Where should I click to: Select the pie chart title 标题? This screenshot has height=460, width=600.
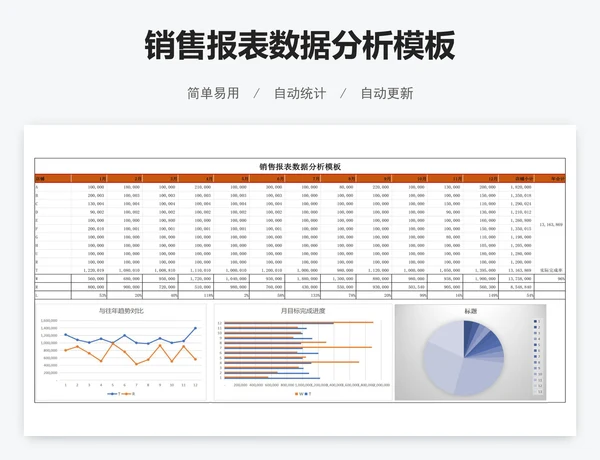470,311
